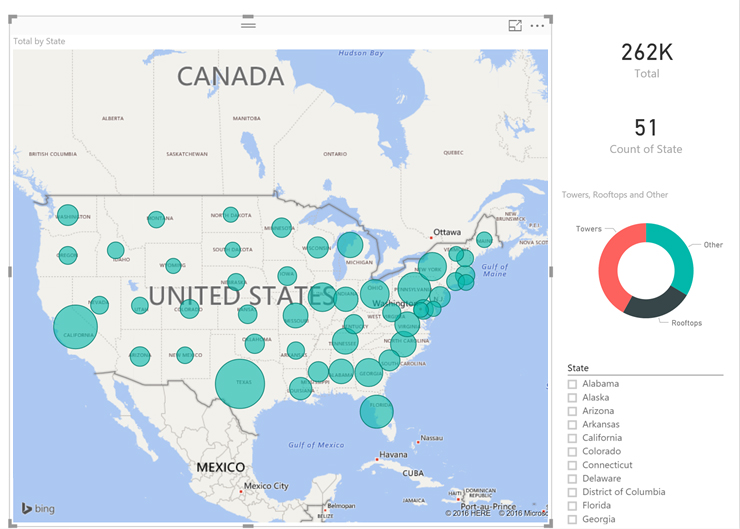Screen dimensions: 740x529
Task: Check the Delaware state filter
Action: 572,479
